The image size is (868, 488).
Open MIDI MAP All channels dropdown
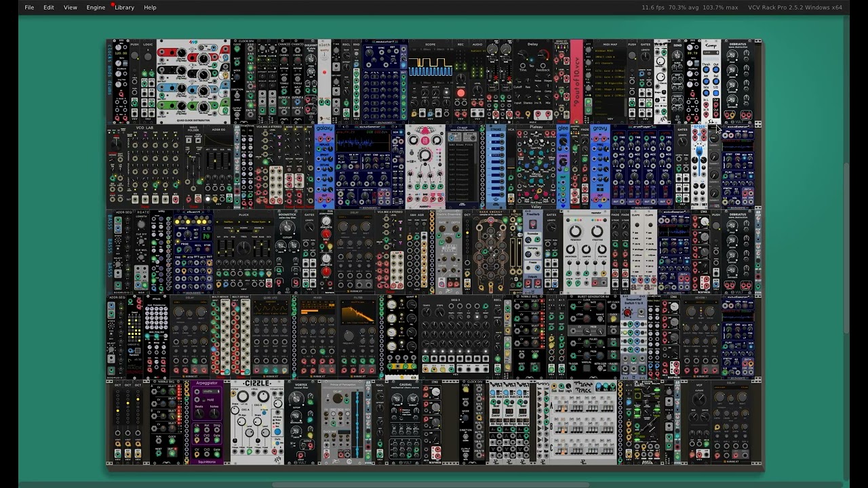click(610, 63)
